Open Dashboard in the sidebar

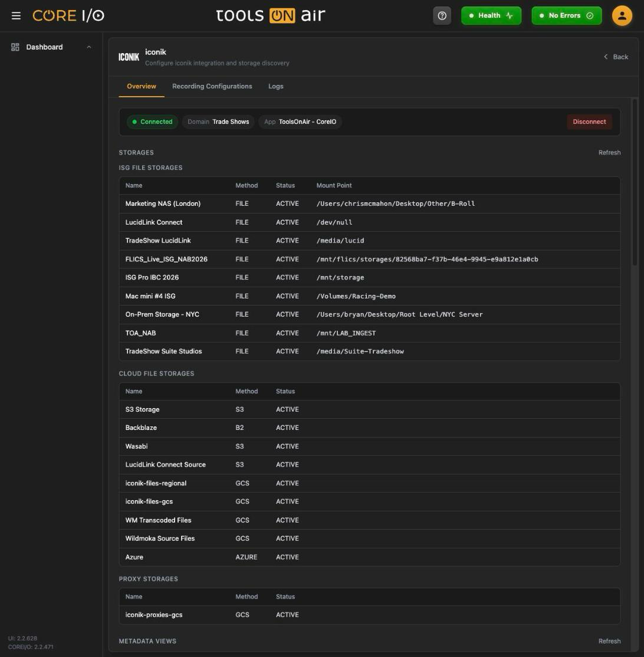(44, 47)
